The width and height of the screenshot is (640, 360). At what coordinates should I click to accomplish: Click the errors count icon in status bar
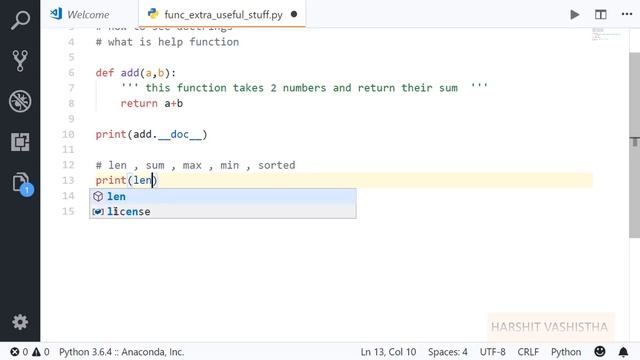[x=15, y=352]
